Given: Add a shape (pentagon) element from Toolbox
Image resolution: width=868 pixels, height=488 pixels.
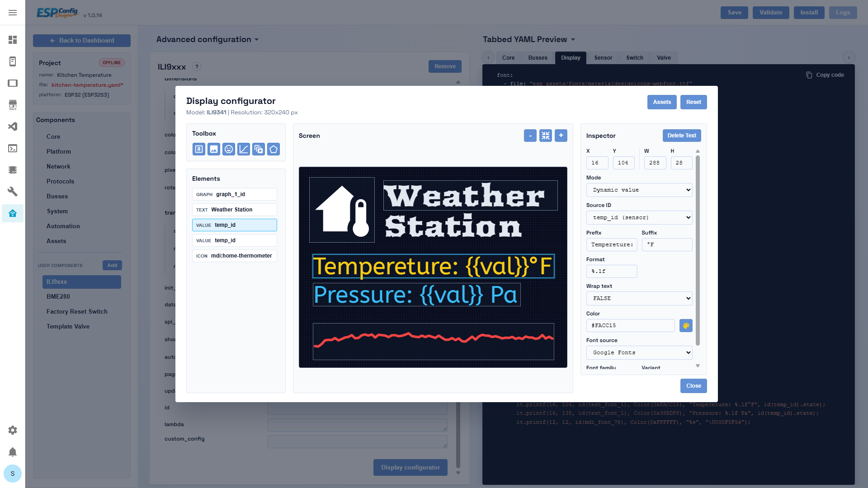Looking at the screenshot, I should click(x=274, y=149).
